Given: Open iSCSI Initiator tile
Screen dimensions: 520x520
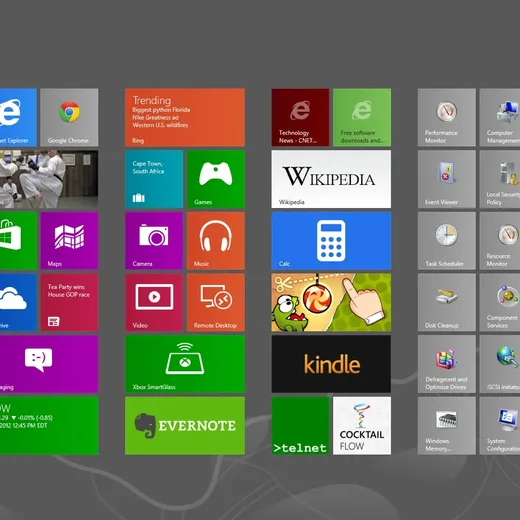Looking at the screenshot, I should click(x=500, y=364).
